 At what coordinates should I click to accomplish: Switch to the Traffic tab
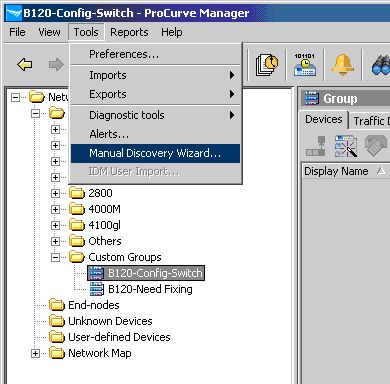click(370, 121)
